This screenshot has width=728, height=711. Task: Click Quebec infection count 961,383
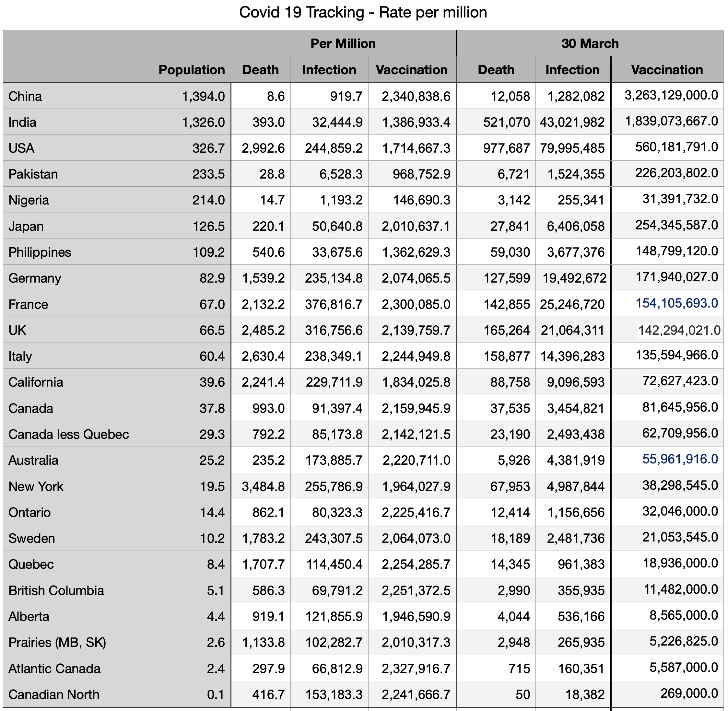[x=581, y=564]
